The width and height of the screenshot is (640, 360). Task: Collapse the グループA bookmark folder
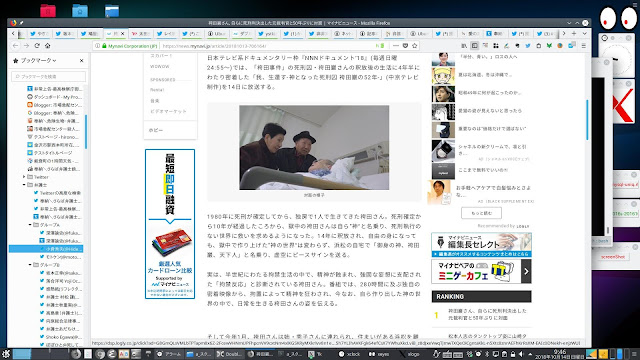pos(30,225)
